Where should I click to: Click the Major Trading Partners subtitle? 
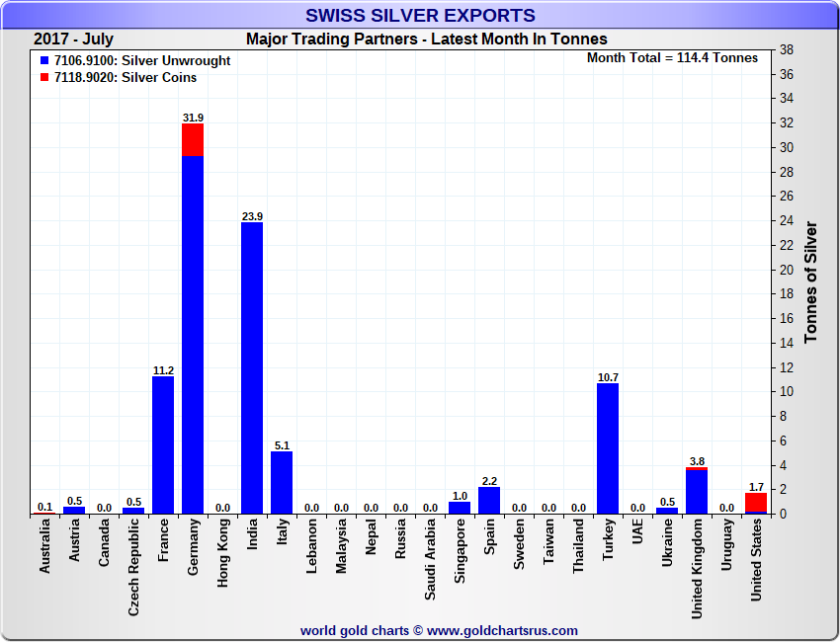click(x=426, y=40)
